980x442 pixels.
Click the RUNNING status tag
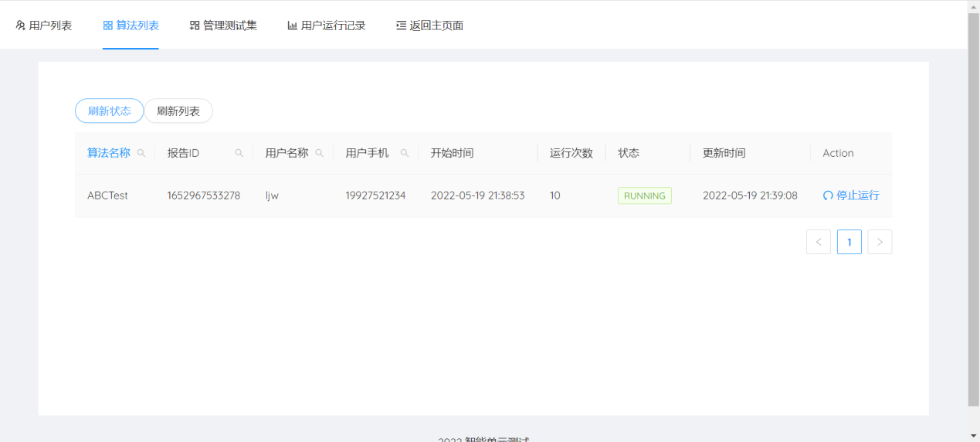[644, 196]
